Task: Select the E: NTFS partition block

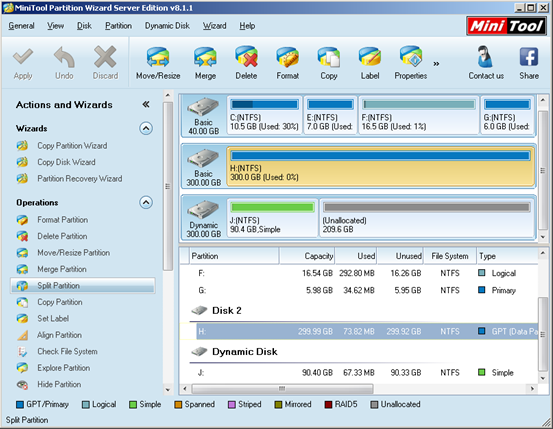Action: [330, 115]
